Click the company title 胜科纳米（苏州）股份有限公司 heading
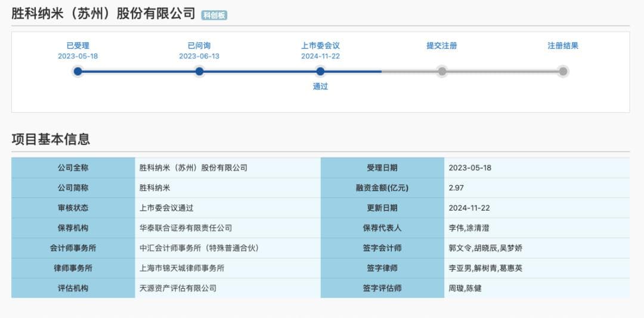This screenshot has width=644, height=318. [x=104, y=13]
